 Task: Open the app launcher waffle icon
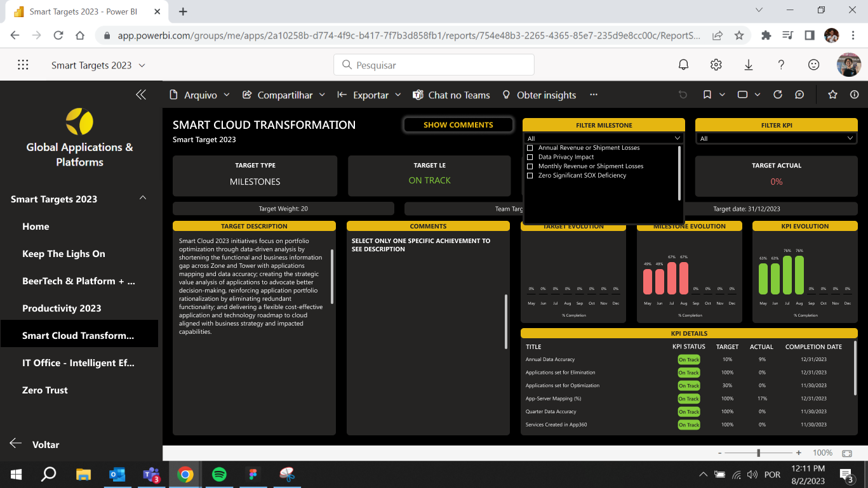click(x=23, y=65)
